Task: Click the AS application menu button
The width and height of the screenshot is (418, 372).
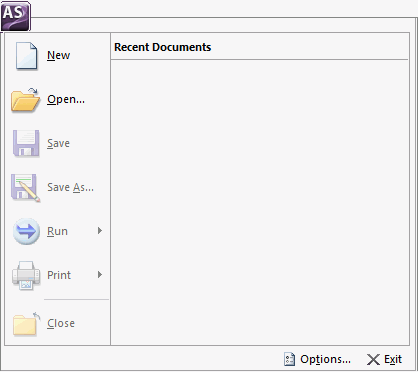Action: click(15, 16)
